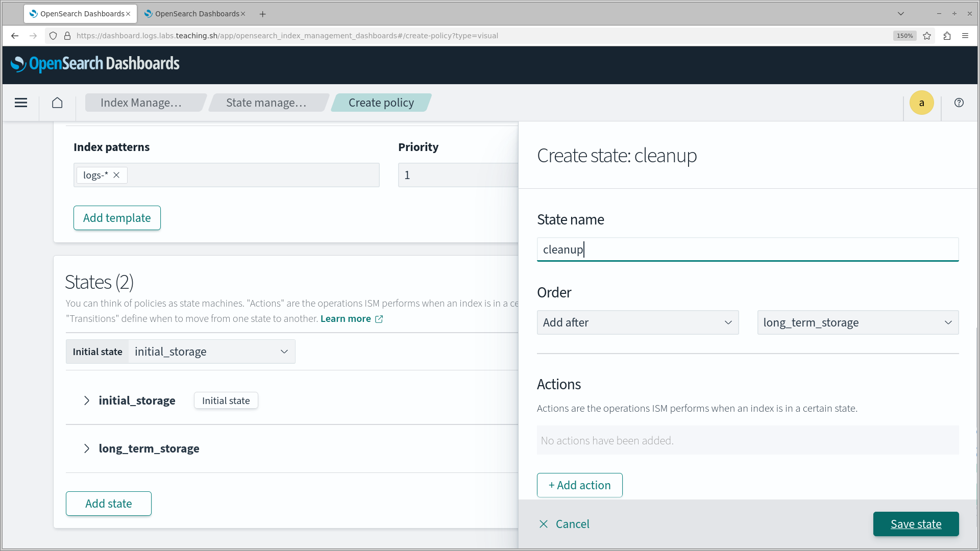Viewport: 980px width, 551px height.
Task: Click the OpenSearch Dashboards home icon
Action: tap(57, 102)
